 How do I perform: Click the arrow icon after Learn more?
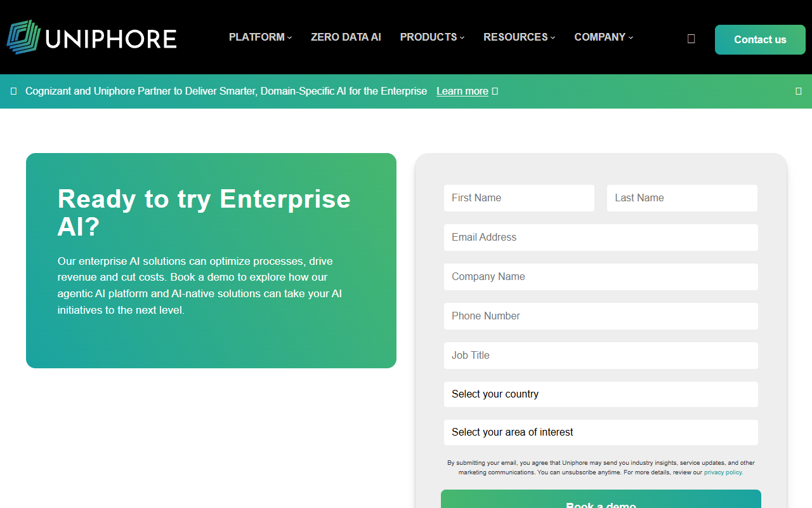(x=495, y=91)
